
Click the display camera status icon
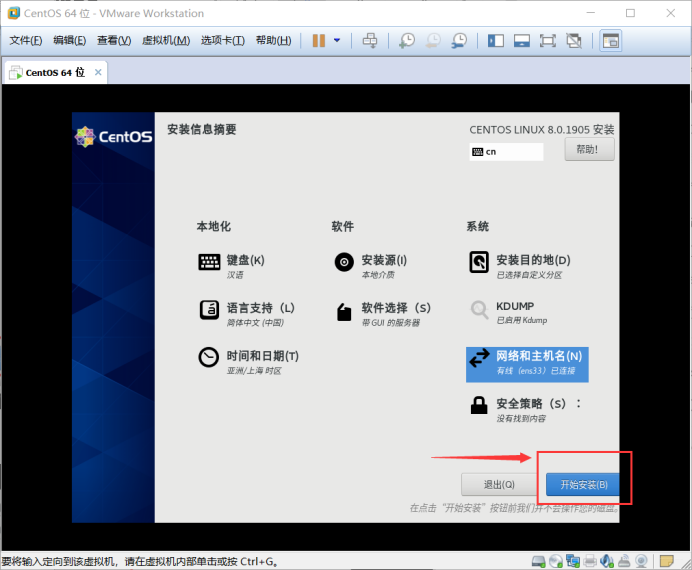(x=641, y=561)
